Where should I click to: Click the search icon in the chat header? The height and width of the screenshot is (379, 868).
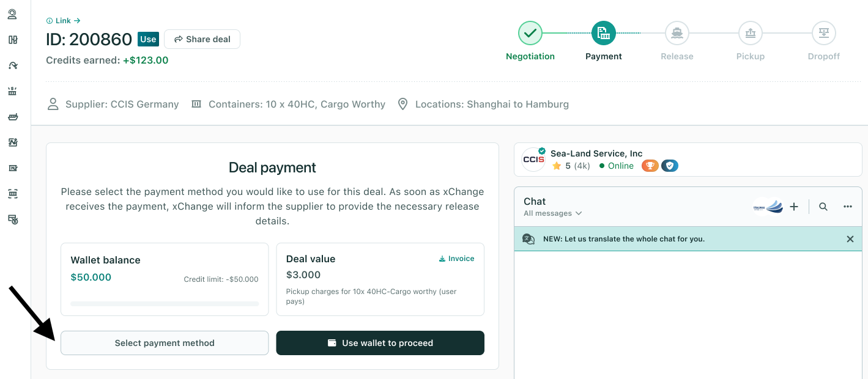pos(823,207)
